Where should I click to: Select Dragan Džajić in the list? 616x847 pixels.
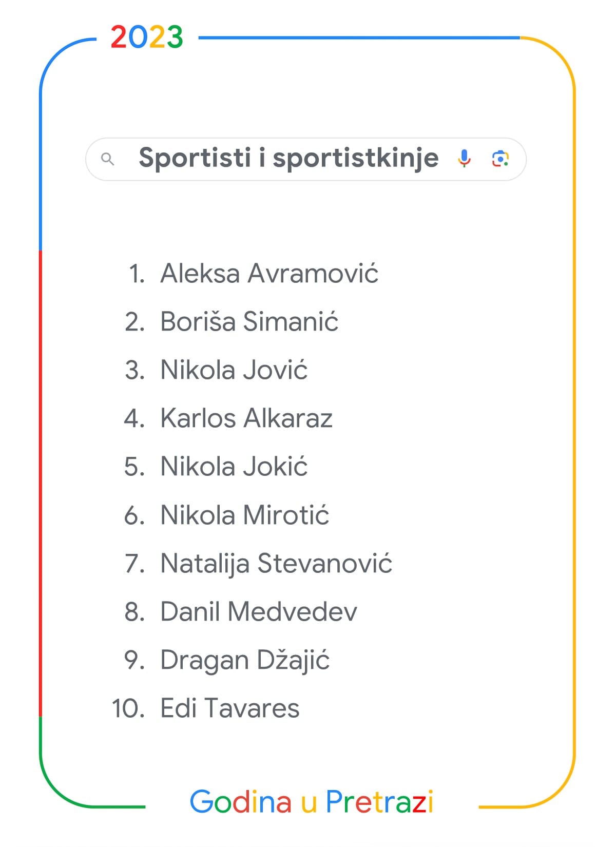click(x=245, y=660)
